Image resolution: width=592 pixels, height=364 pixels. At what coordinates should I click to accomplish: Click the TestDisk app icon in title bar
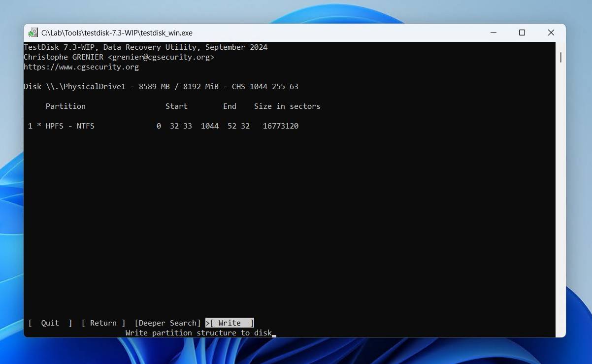point(33,33)
